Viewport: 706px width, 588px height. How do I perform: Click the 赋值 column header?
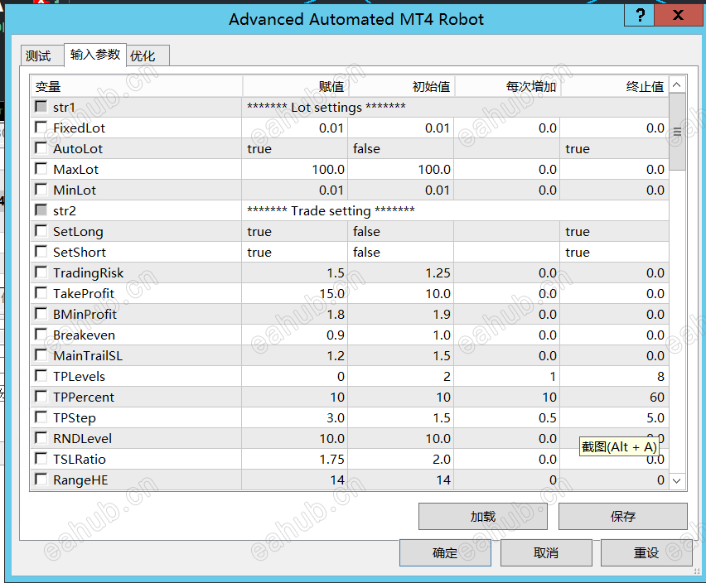click(x=295, y=86)
